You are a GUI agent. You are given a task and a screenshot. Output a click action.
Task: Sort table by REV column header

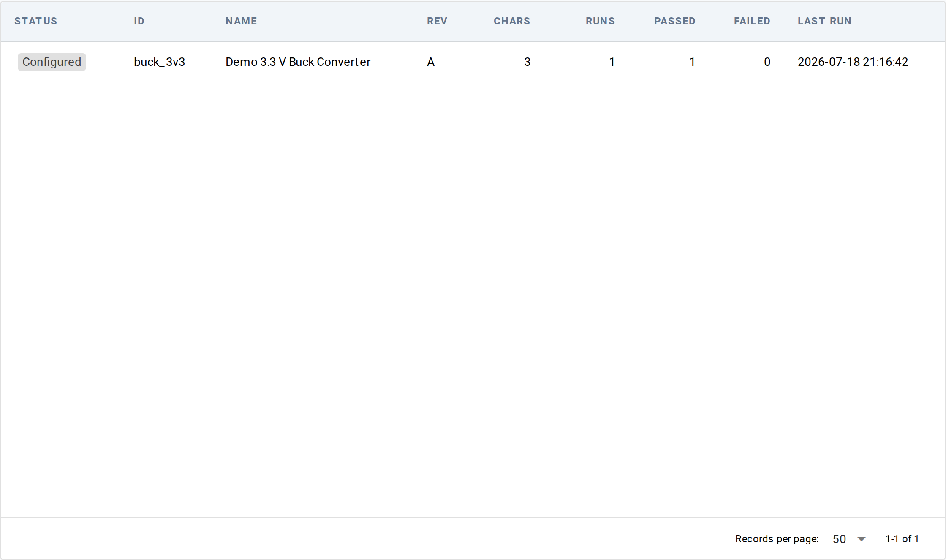click(437, 21)
